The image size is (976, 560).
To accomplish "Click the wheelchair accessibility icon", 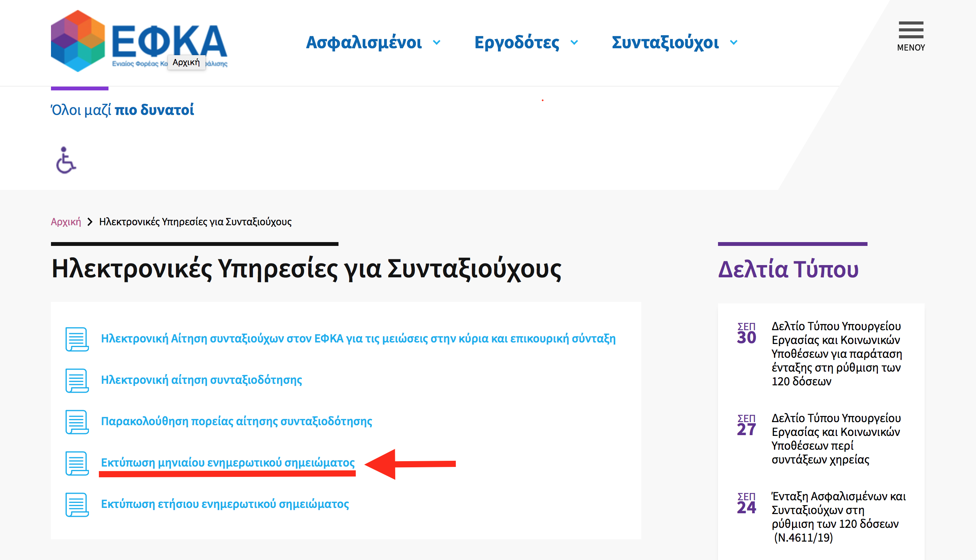I will pyautogui.click(x=66, y=160).
